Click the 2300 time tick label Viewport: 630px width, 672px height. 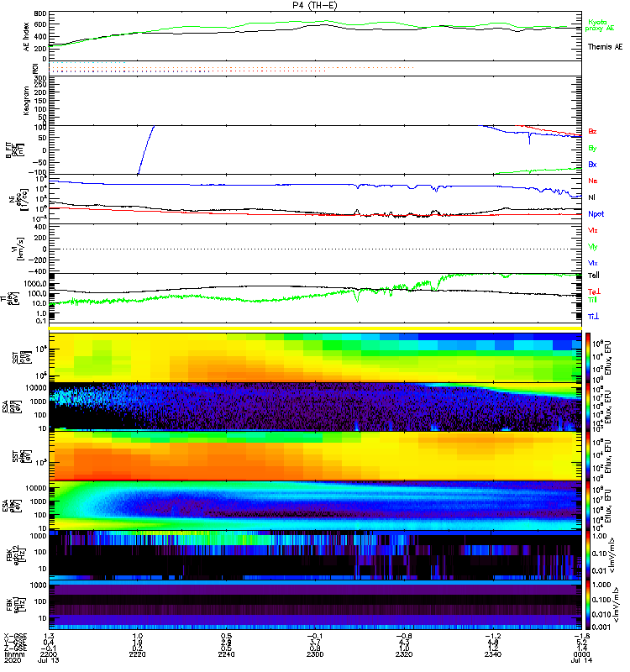click(x=315, y=654)
